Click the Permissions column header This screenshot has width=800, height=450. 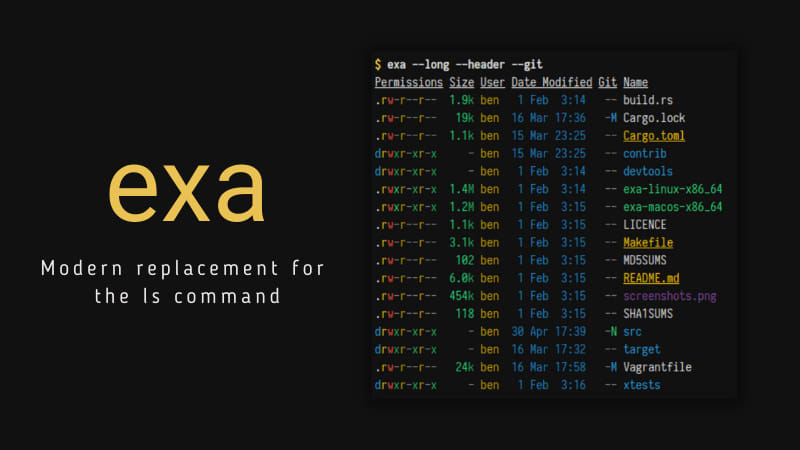tap(408, 82)
